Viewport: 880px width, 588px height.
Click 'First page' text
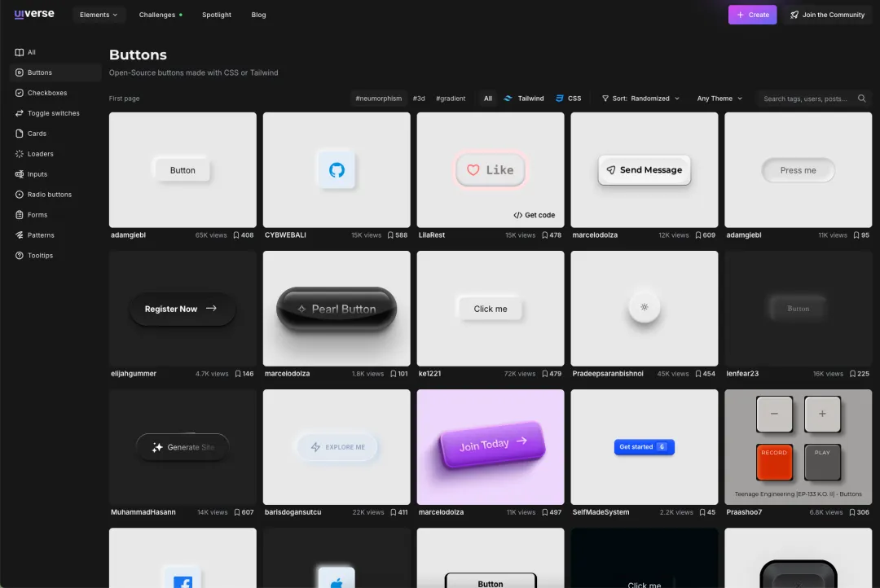tap(124, 99)
